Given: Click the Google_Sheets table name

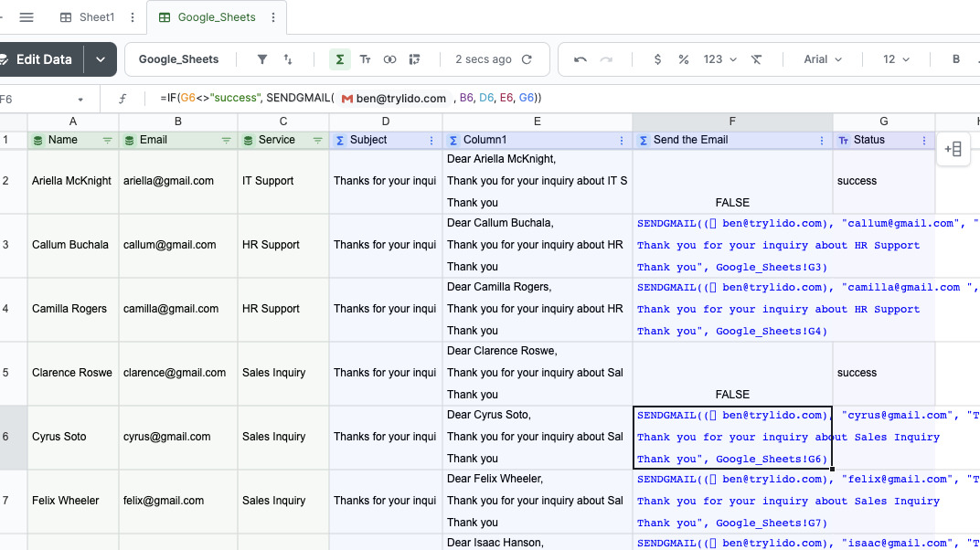Looking at the screenshot, I should [179, 59].
